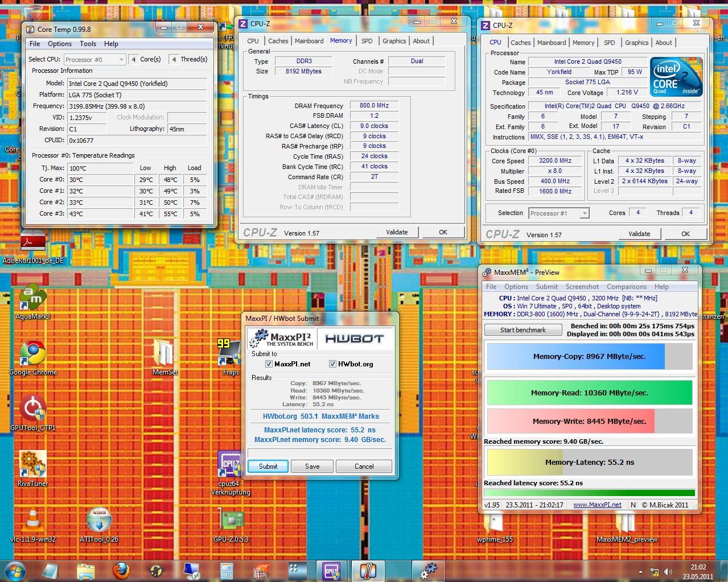Show hidden system tray icons arrow
The width and height of the screenshot is (728, 582).
[640, 571]
